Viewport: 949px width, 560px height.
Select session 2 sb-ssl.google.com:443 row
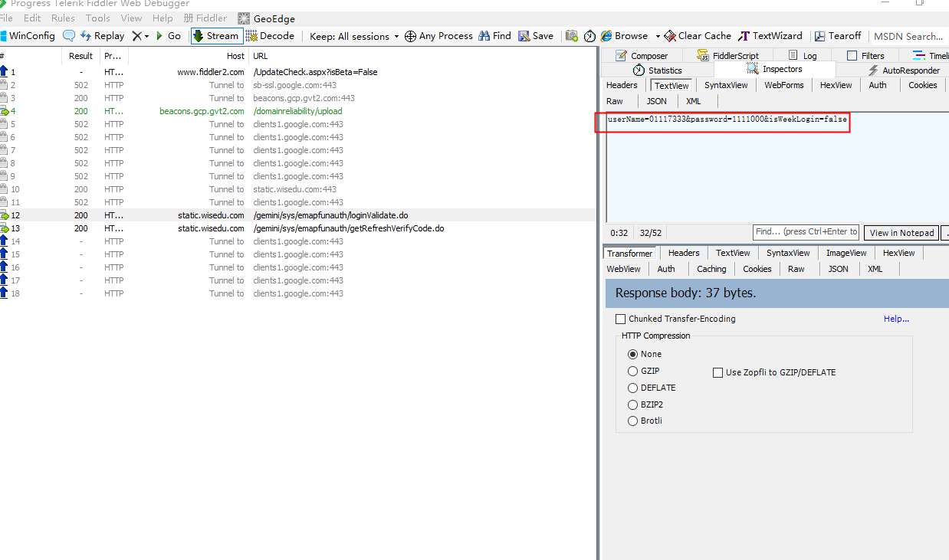[x=298, y=85]
